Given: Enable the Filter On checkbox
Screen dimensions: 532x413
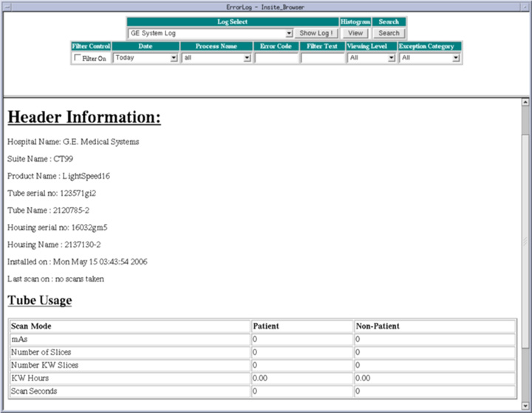Looking at the screenshot, I should pyautogui.click(x=78, y=58).
